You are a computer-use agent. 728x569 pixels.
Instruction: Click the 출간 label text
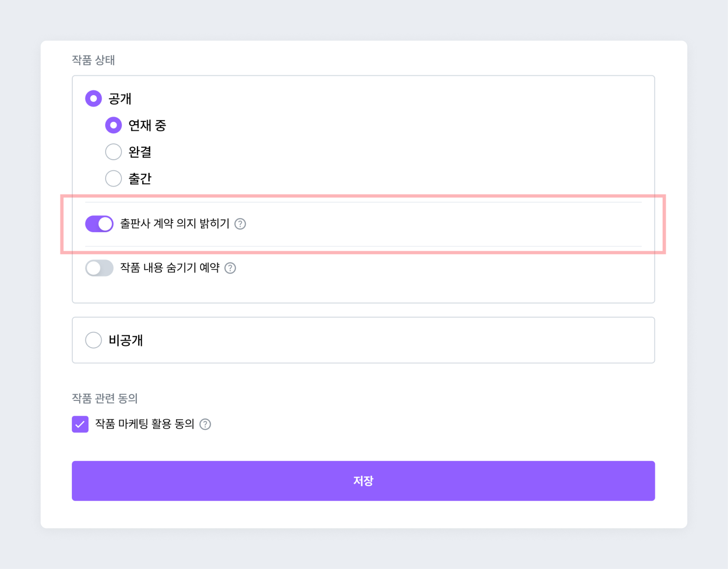click(x=140, y=179)
